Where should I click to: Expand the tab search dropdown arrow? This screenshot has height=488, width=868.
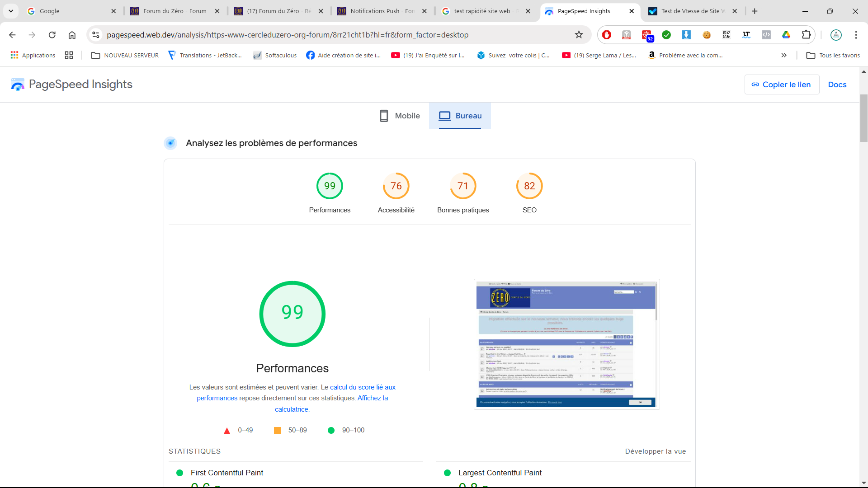pos(11,11)
